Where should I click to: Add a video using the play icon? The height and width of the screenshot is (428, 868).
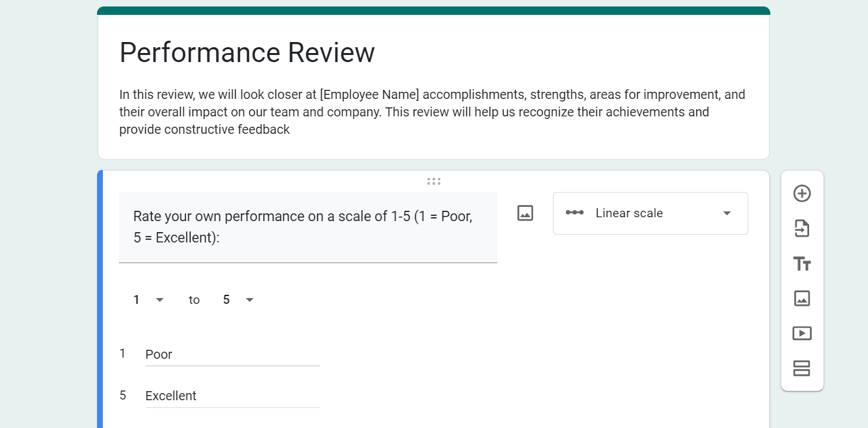802,334
